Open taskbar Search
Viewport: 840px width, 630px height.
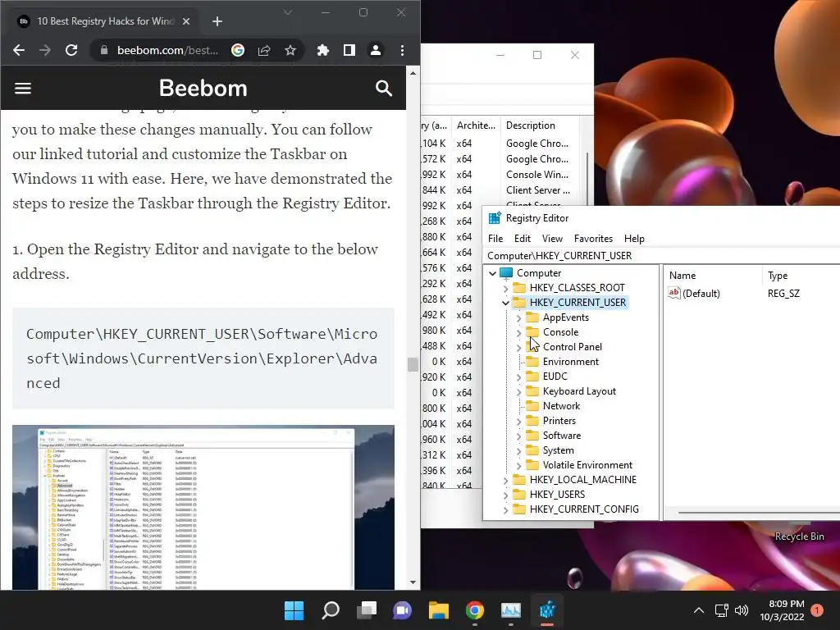(x=331, y=610)
